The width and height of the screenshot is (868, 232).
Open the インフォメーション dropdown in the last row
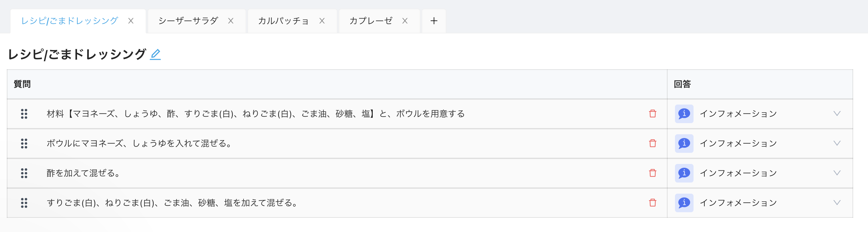[x=837, y=203]
